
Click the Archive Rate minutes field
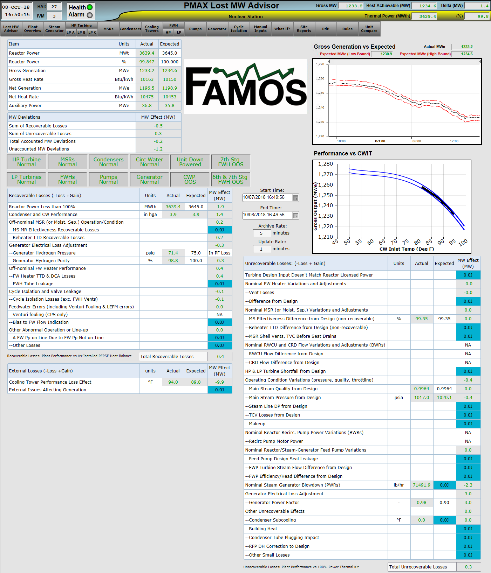(x=262, y=233)
